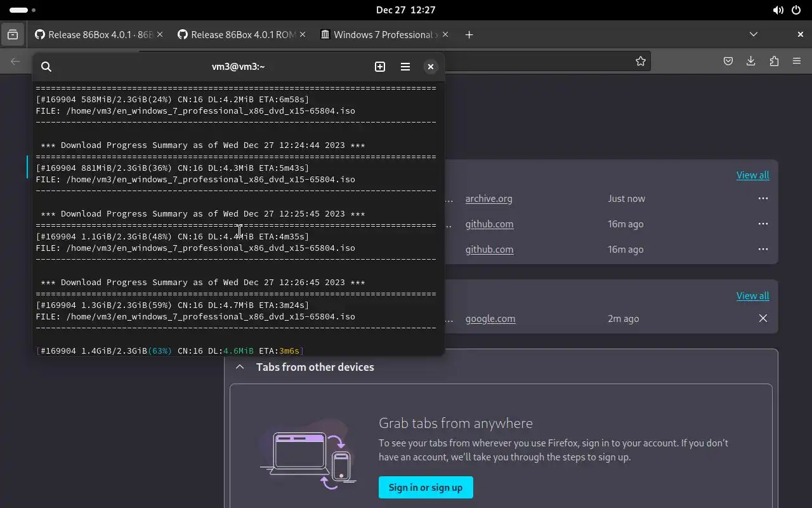
Task: Open a new Firefox tab
Action: 469,35
